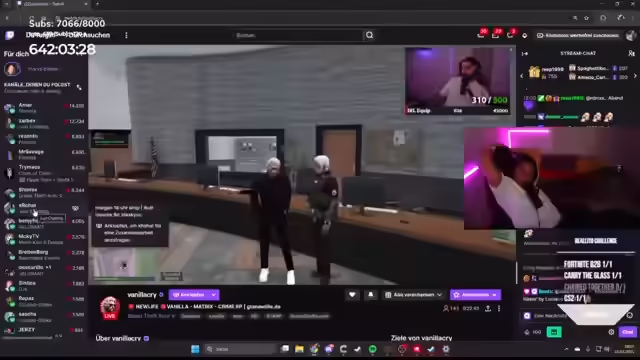640x360 pixels.
Task: Open Spotify from the taskbar
Action: point(373,349)
